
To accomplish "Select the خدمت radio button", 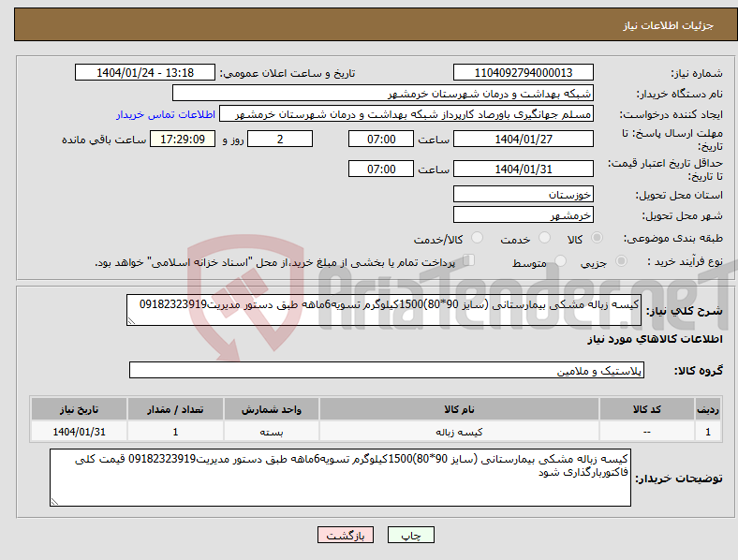I will tap(544, 238).
